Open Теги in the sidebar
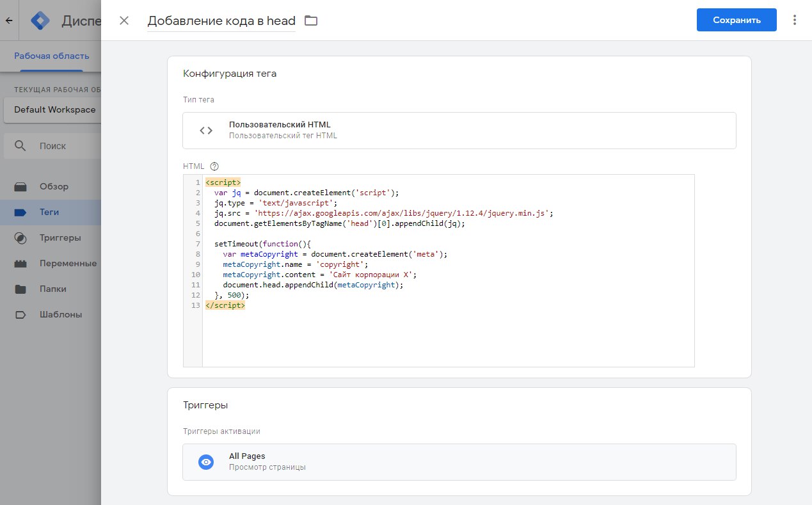The height and width of the screenshot is (505, 812). 51,212
